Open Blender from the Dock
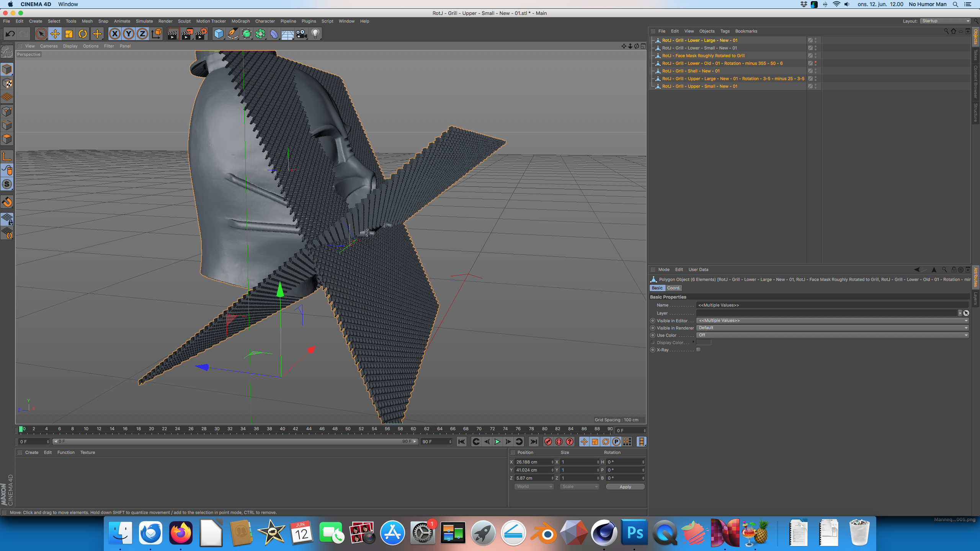The width and height of the screenshot is (980, 551). tap(543, 533)
